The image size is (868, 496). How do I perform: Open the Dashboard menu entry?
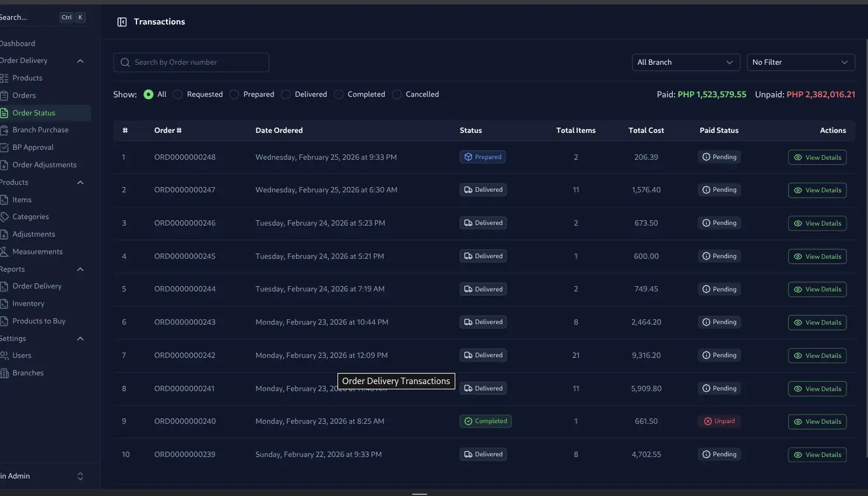point(17,43)
